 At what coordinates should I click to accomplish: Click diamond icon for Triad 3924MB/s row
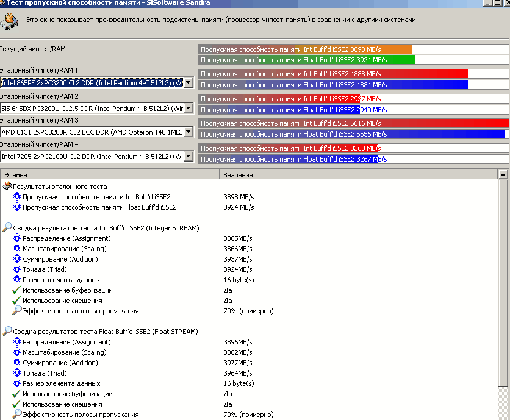(x=16, y=269)
